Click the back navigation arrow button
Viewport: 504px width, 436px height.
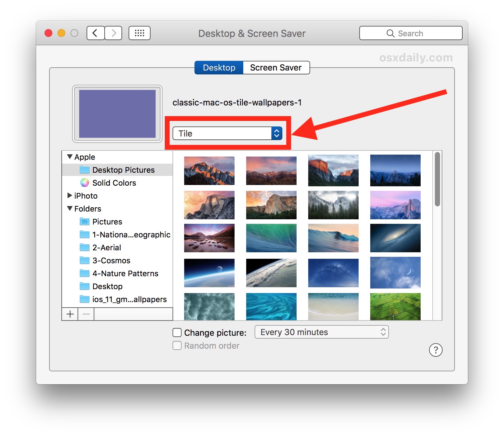point(95,33)
